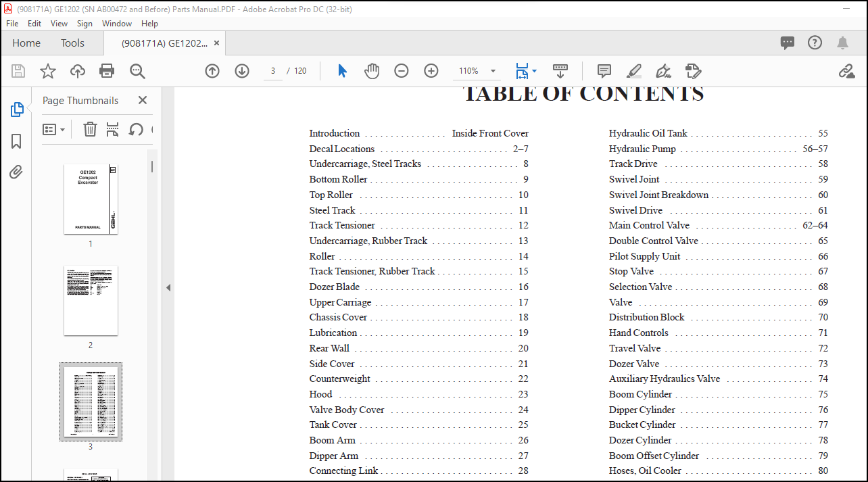
Task: Open the find text magnifier icon
Action: (x=137, y=71)
